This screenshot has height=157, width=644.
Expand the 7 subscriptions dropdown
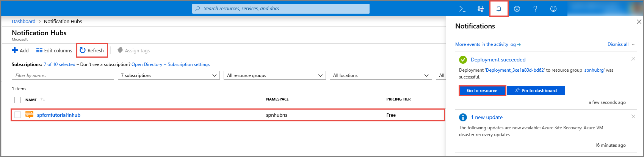[x=169, y=75]
